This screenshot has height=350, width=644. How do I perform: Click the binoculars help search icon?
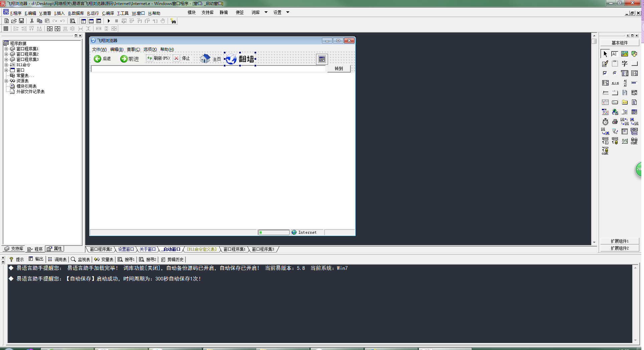pyautogui.click(x=173, y=21)
